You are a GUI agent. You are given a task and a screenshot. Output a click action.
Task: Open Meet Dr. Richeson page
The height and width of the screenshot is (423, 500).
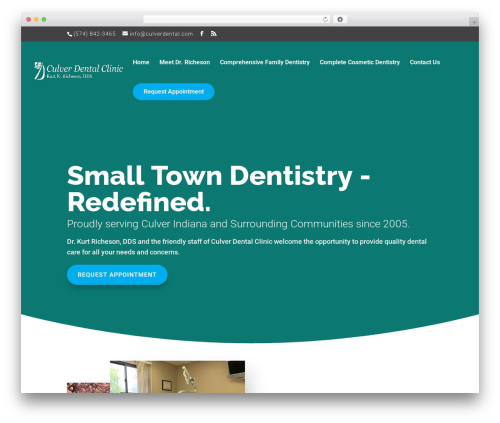click(185, 62)
